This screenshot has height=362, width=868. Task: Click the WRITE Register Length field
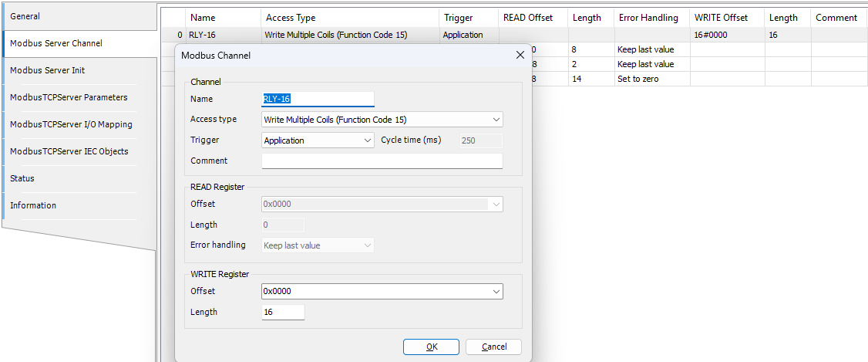[x=283, y=312]
